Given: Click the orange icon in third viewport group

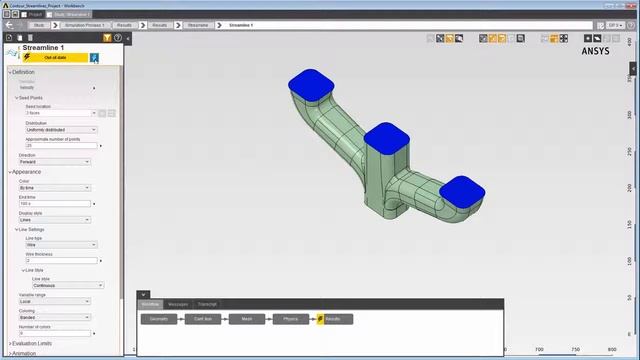Looking at the screenshot, I should pos(554,38).
